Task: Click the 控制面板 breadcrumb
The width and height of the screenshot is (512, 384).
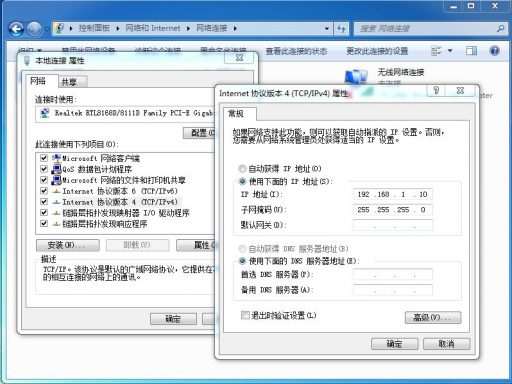Action: [94, 28]
